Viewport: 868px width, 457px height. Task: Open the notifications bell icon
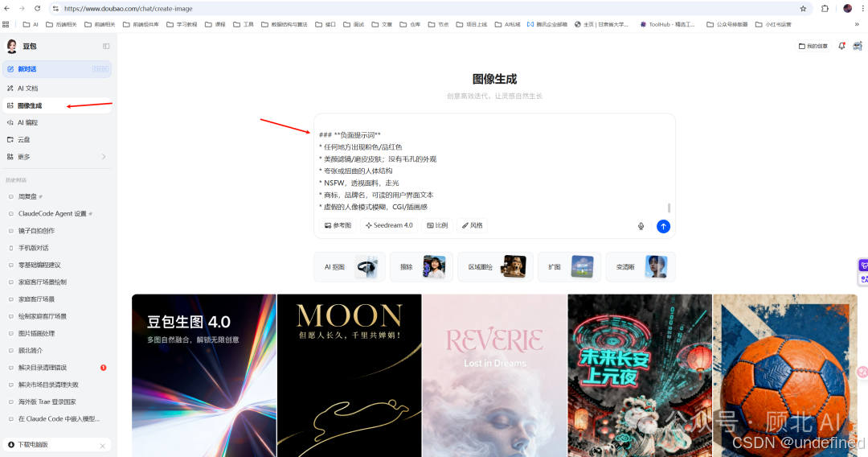tap(841, 46)
